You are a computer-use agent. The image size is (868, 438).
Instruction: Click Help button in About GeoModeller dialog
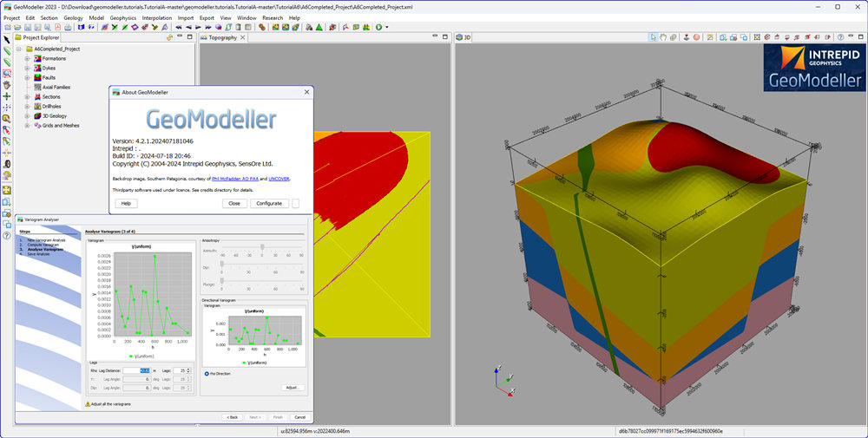[x=126, y=204]
